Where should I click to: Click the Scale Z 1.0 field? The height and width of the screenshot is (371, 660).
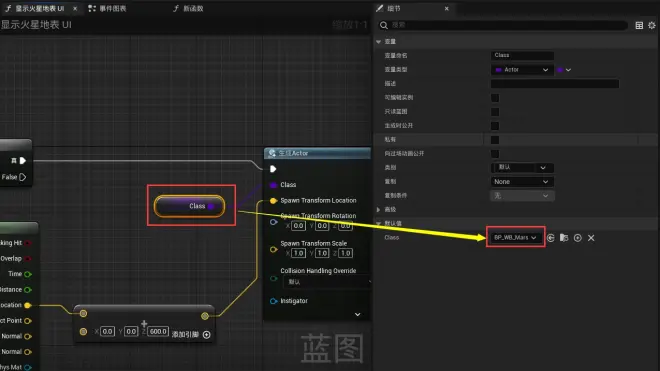(x=346, y=253)
